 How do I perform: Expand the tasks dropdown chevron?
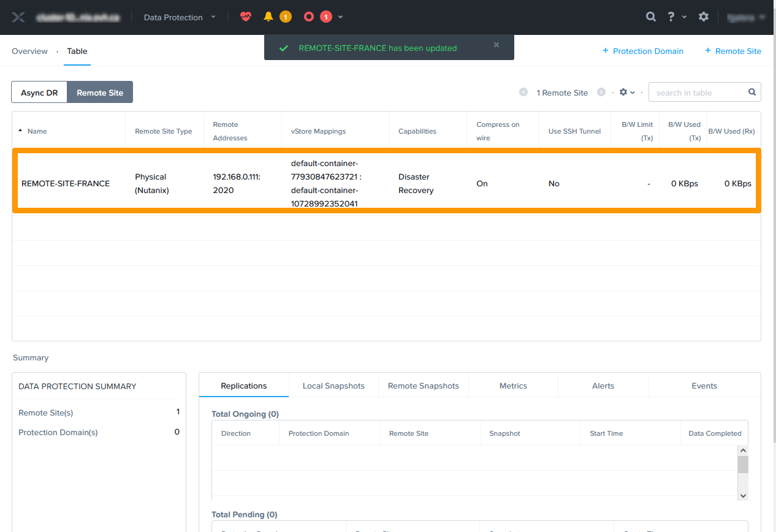[x=341, y=17]
